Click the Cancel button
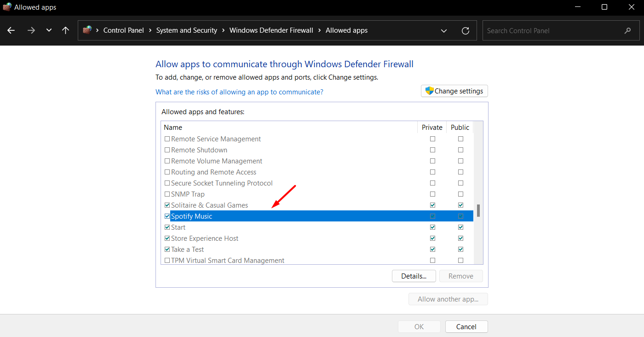 point(466,327)
